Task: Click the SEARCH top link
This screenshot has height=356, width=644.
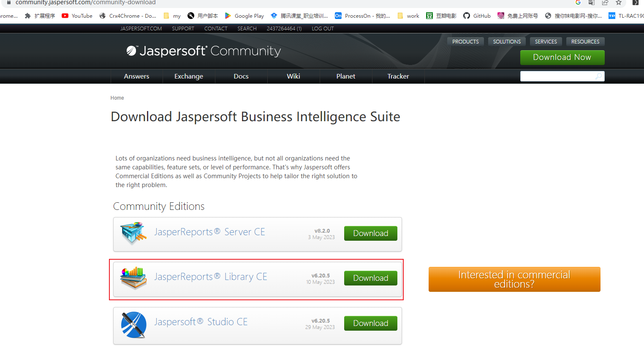Action: point(247,29)
